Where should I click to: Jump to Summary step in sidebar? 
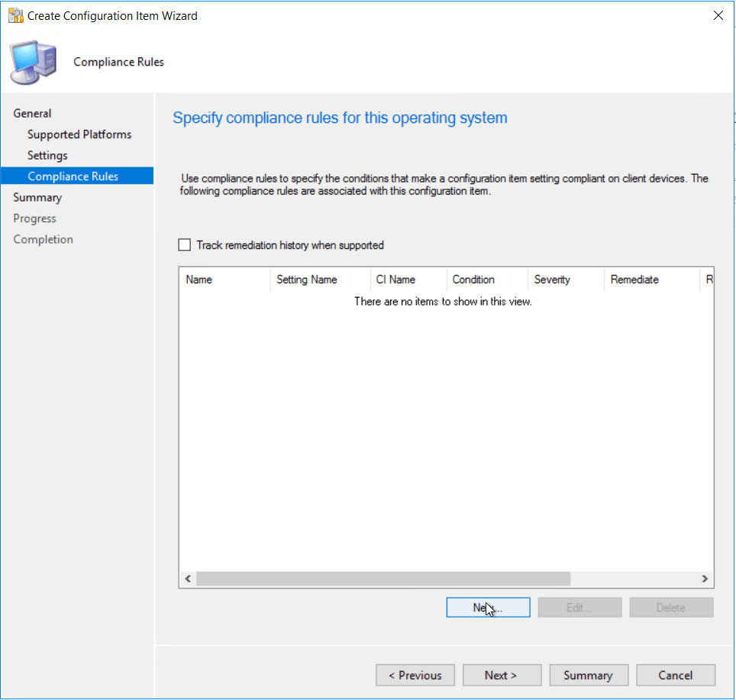37,197
